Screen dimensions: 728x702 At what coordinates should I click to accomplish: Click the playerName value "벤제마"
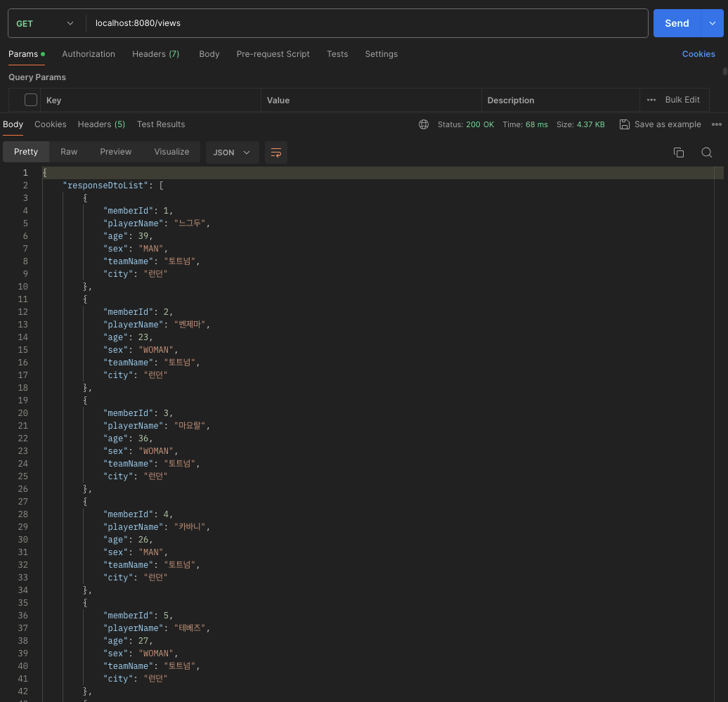[190, 325]
